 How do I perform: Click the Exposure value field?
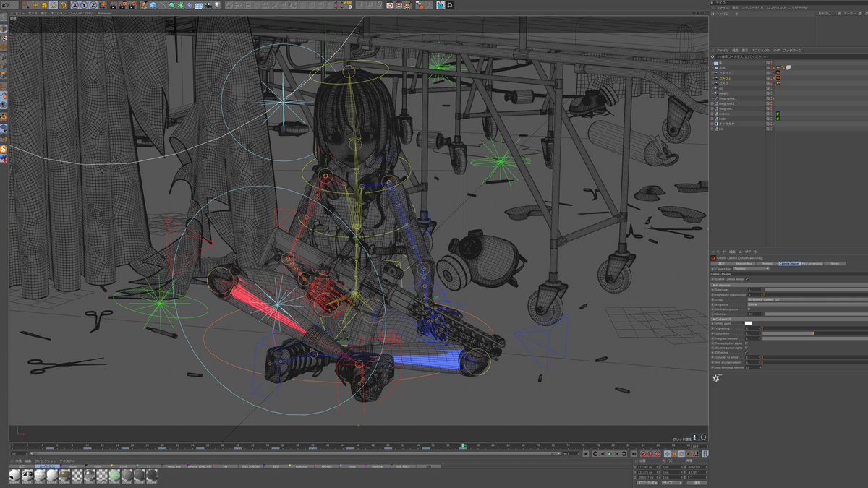755,290
